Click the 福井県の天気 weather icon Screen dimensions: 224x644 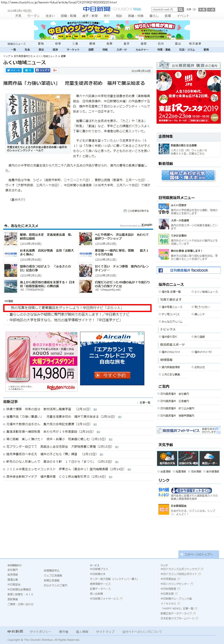point(167,458)
